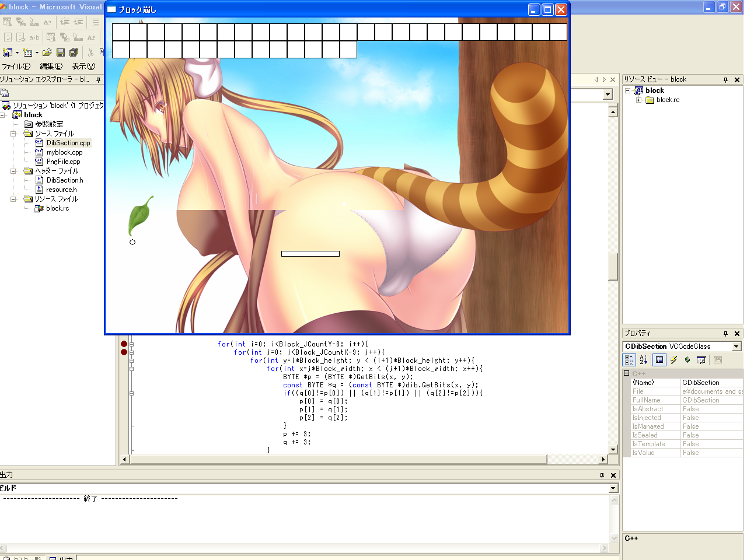Click the IsSealed property row

click(683, 435)
